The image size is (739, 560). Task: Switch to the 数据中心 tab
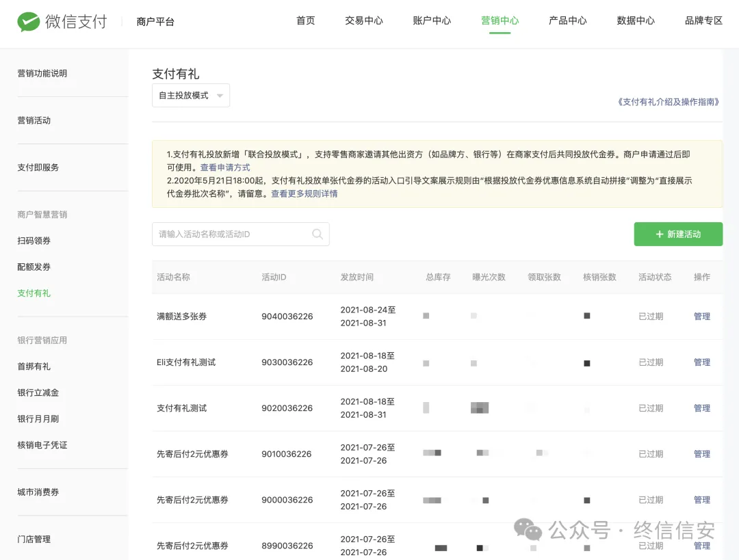pos(635,21)
